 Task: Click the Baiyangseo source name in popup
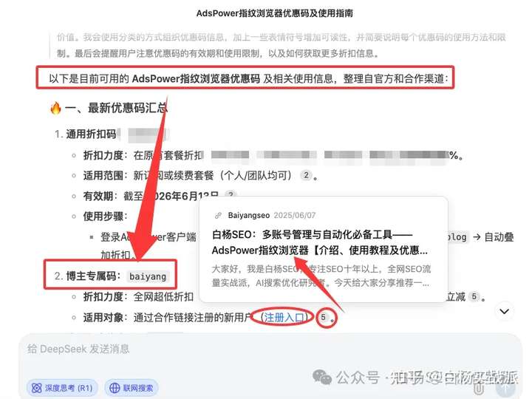coord(249,216)
